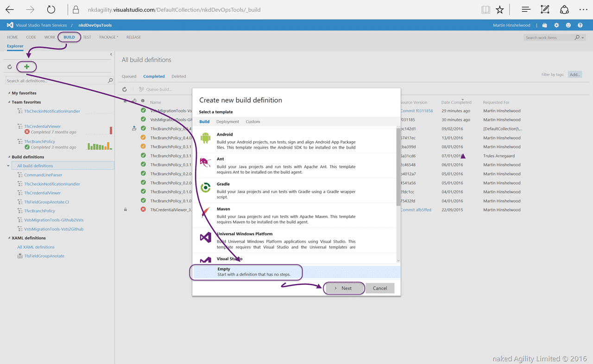The width and height of the screenshot is (593, 364).
Task: Click the Cancel button
Action: click(x=380, y=288)
